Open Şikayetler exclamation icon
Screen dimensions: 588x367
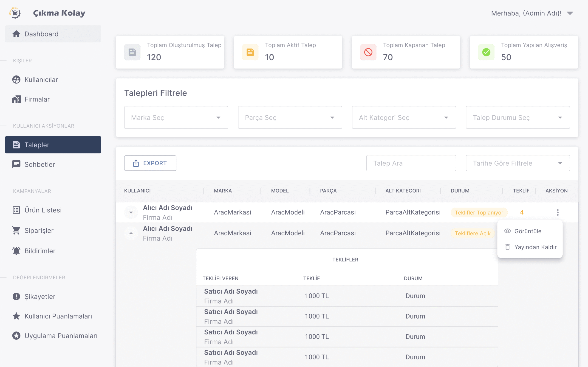(x=16, y=296)
